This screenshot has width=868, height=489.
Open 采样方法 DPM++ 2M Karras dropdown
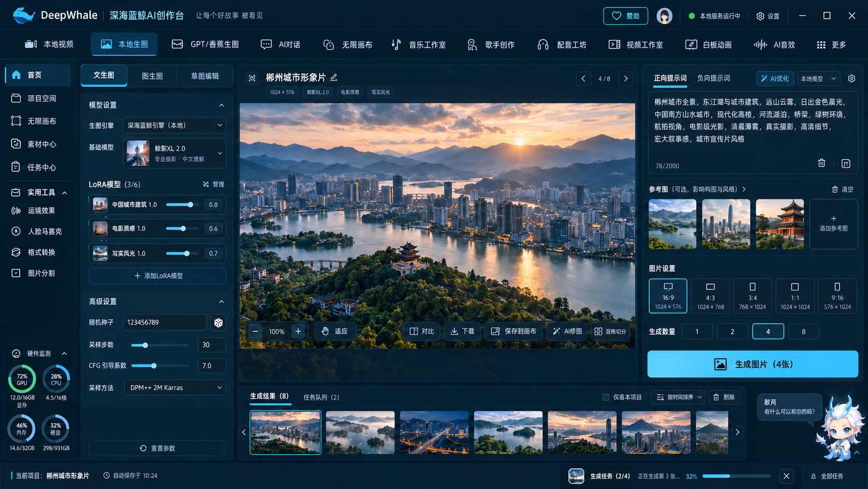coord(175,388)
